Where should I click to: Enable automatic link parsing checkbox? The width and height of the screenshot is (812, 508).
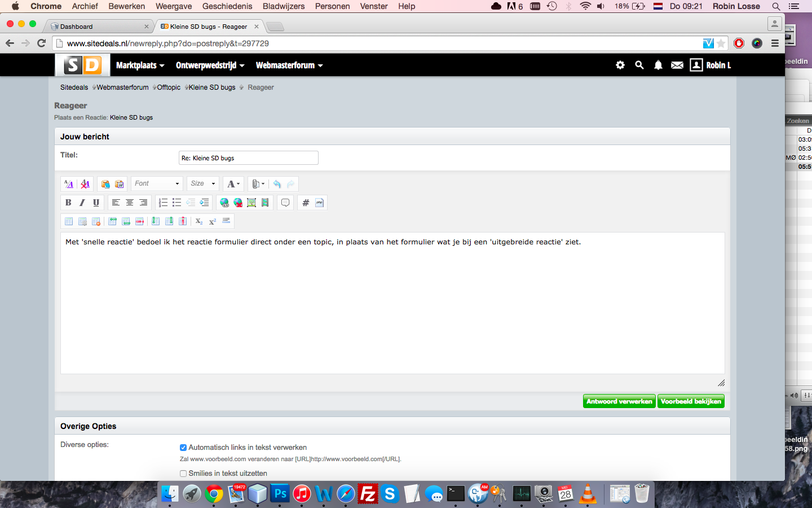(x=183, y=448)
